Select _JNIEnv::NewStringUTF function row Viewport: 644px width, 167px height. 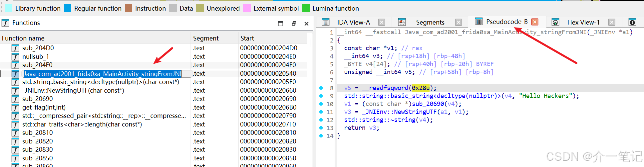point(73,90)
